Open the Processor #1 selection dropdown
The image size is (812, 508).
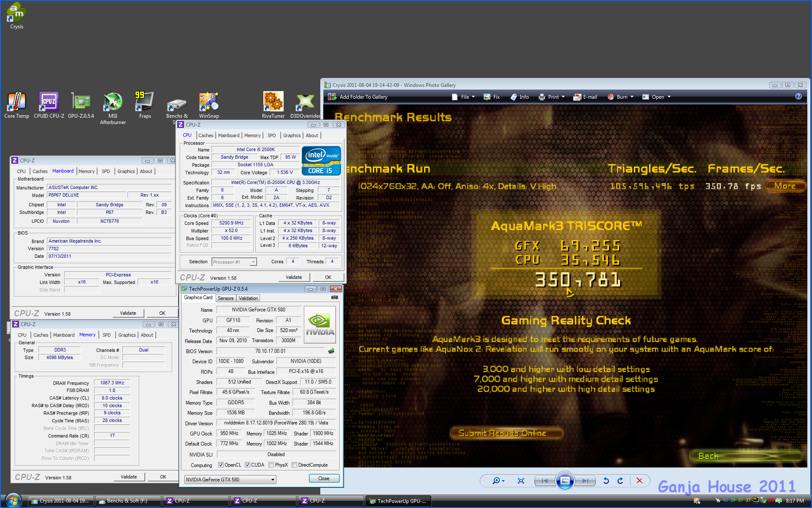click(x=234, y=262)
